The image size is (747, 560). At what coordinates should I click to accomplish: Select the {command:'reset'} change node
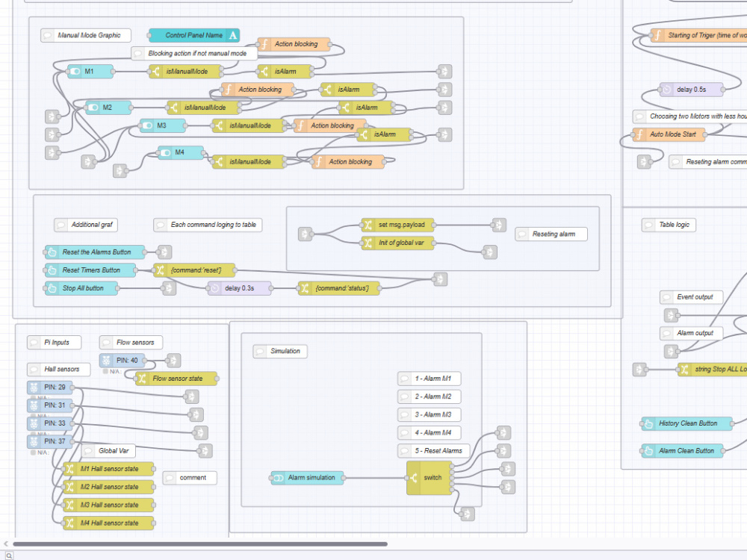(194, 270)
